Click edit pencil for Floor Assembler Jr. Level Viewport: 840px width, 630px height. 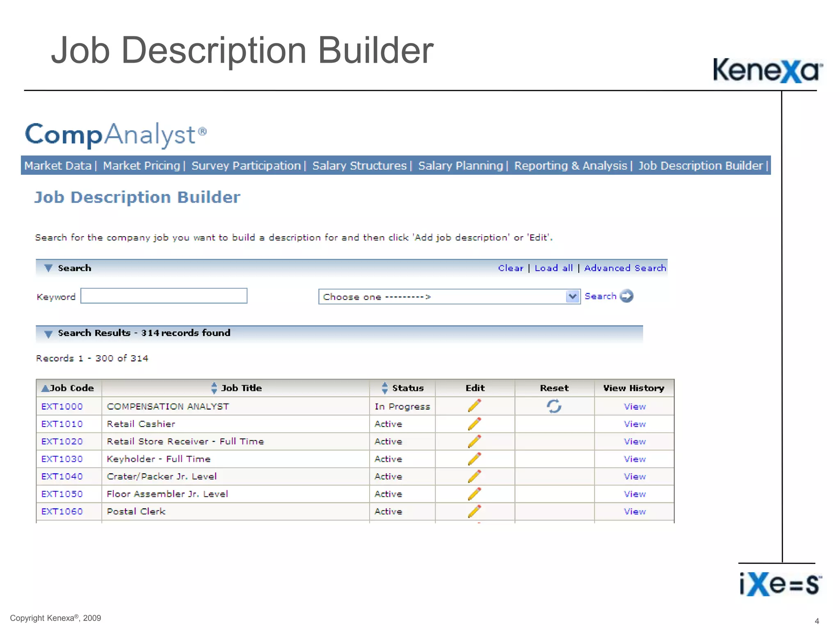point(474,494)
